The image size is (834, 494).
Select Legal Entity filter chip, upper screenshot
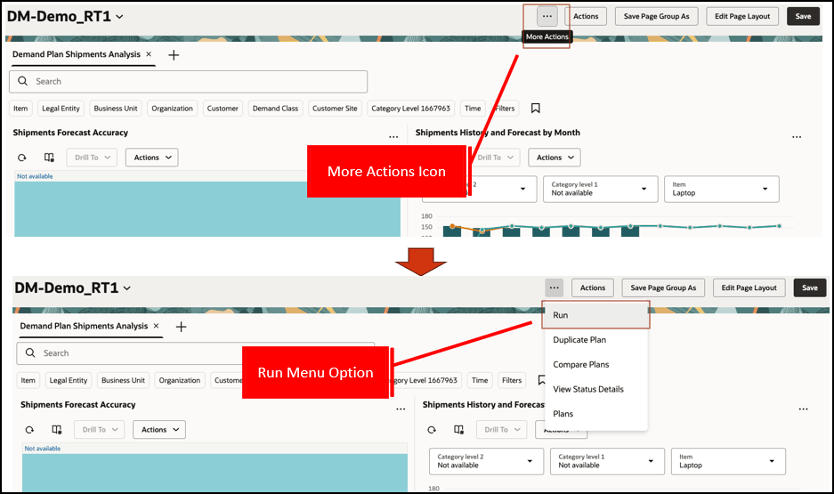pos(61,108)
